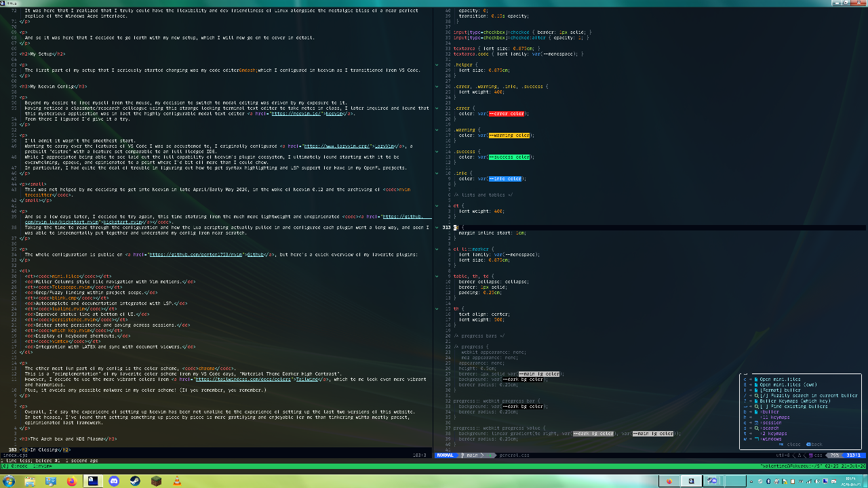Image resolution: width=868 pixels, height=488 pixels.
Task: Collapse the fold chevron beside '.info {' rule
Action: tap(438, 174)
